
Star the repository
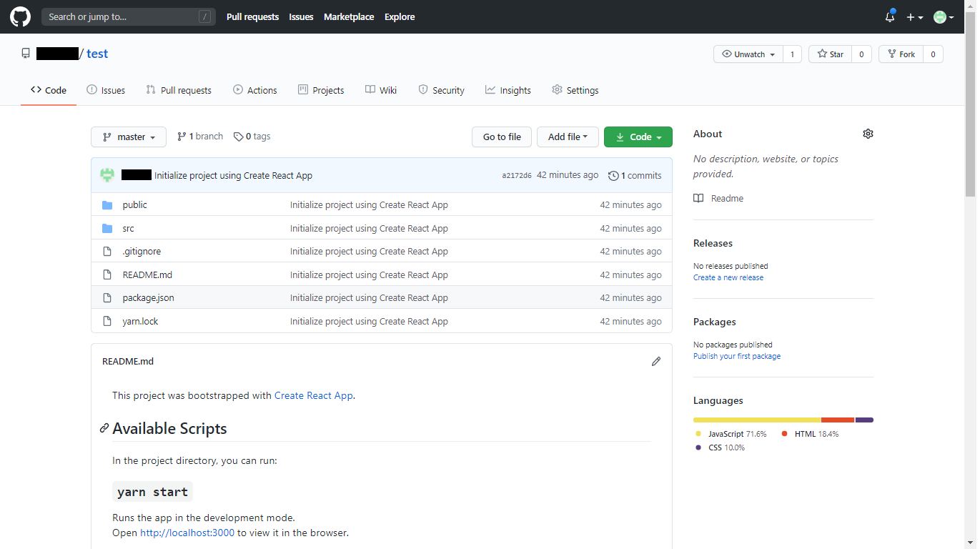click(831, 54)
